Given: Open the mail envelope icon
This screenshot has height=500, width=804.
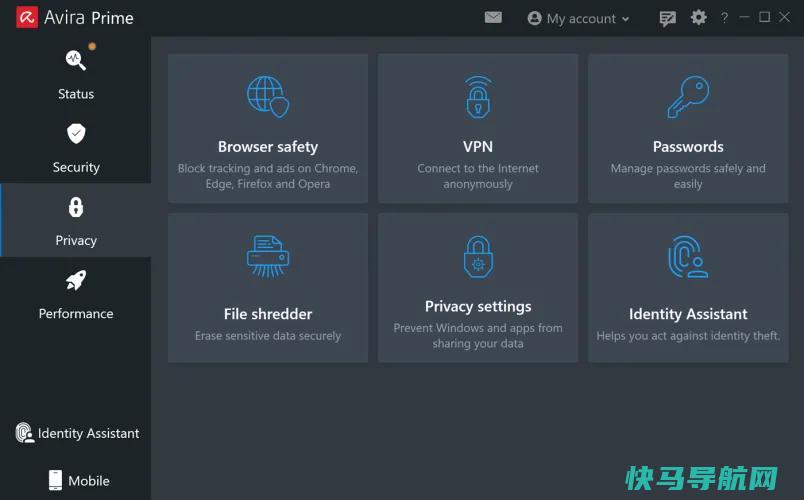Looking at the screenshot, I should click(493, 18).
